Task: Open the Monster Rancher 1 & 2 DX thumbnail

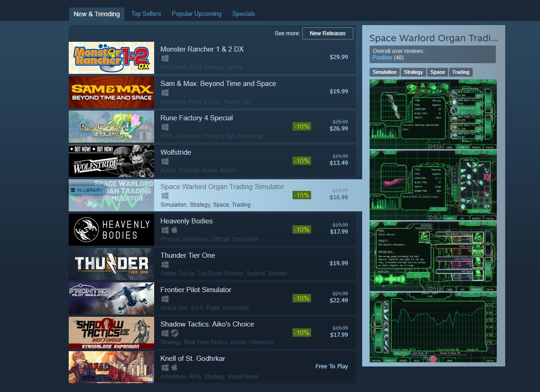Action: click(111, 58)
